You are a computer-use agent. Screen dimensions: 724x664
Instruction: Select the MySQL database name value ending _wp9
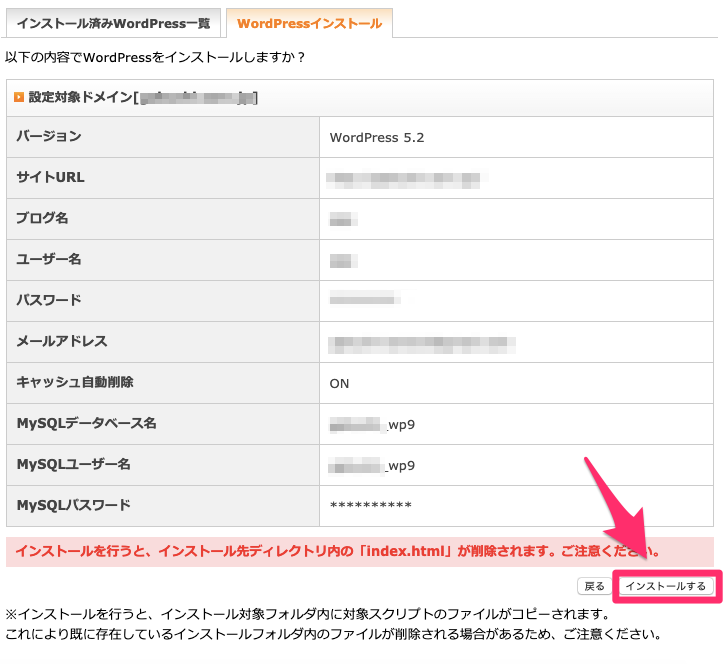coord(372,425)
